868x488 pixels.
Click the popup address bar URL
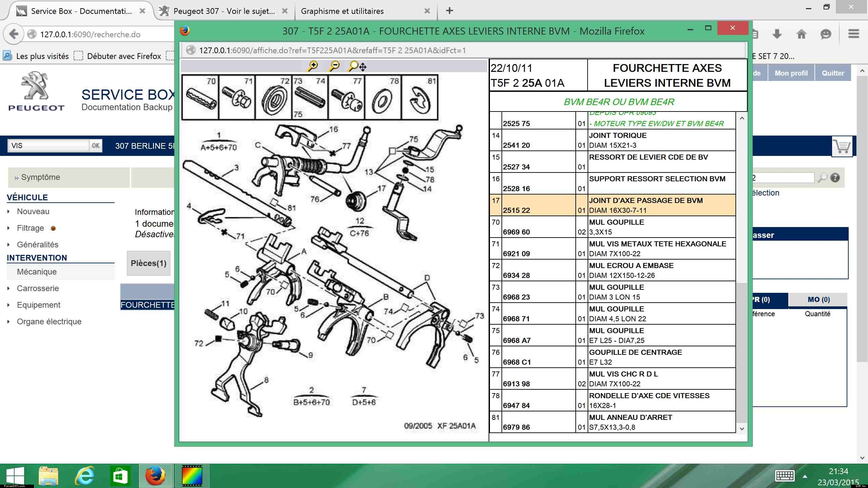(332, 50)
